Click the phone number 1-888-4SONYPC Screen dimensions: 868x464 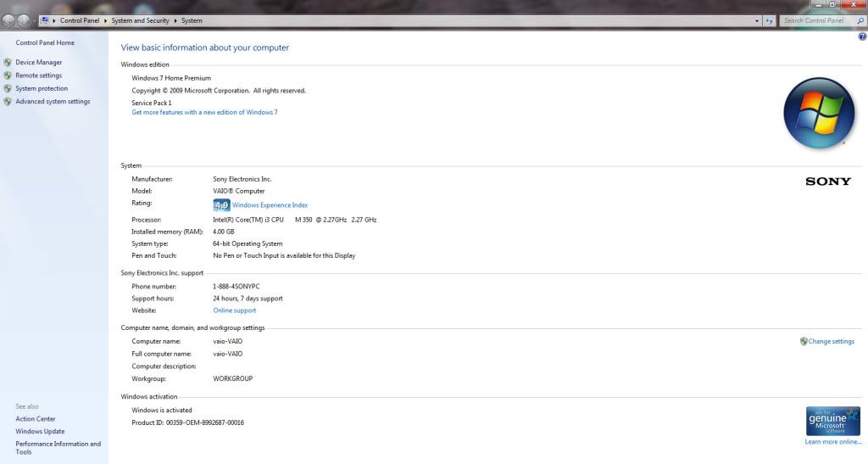(x=236, y=286)
